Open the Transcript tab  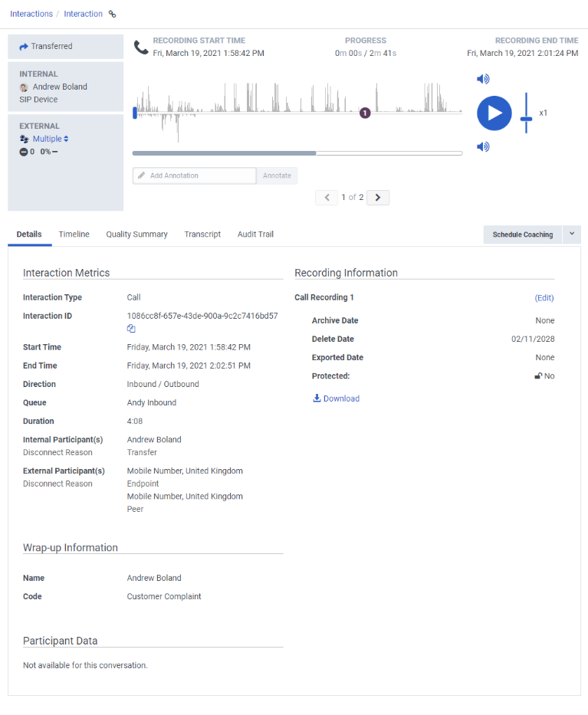pyautogui.click(x=202, y=235)
